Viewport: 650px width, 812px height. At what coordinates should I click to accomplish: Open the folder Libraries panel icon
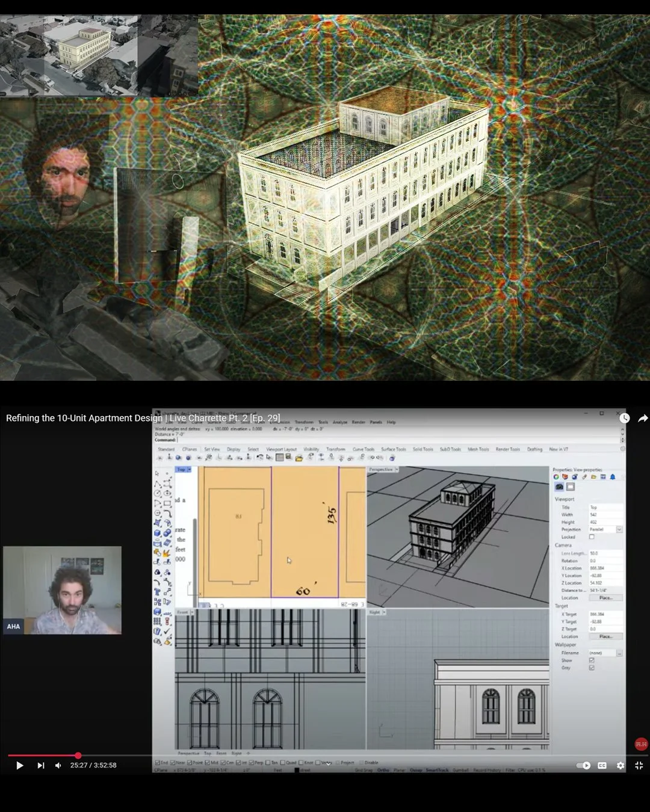pyautogui.click(x=593, y=477)
